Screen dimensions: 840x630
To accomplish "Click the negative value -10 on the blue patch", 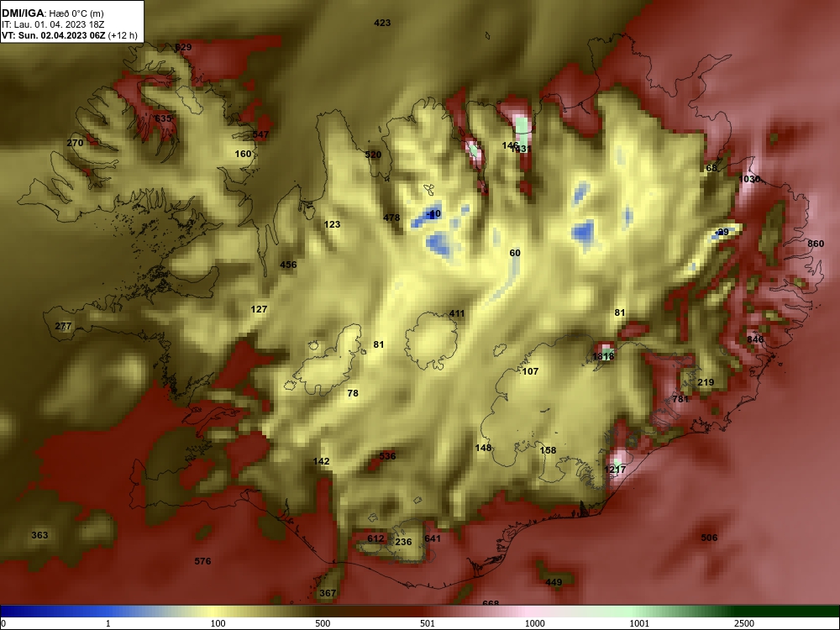I will (433, 213).
